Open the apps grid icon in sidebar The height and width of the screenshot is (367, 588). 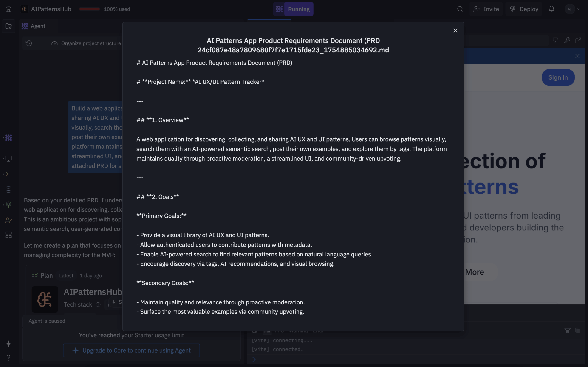8,235
